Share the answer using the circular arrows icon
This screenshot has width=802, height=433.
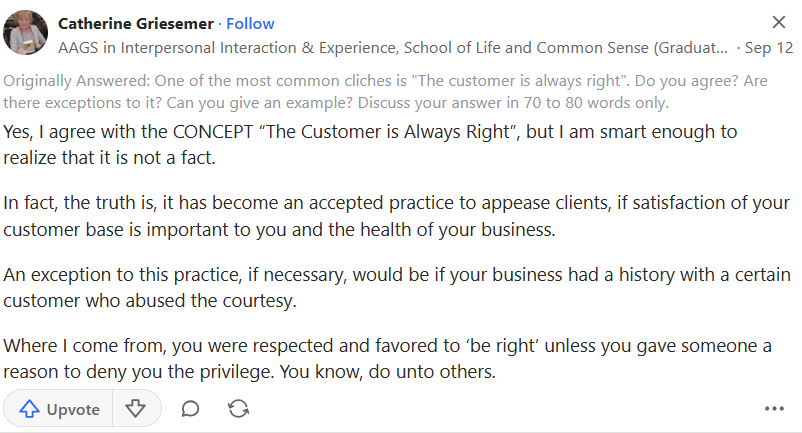(x=238, y=409)
